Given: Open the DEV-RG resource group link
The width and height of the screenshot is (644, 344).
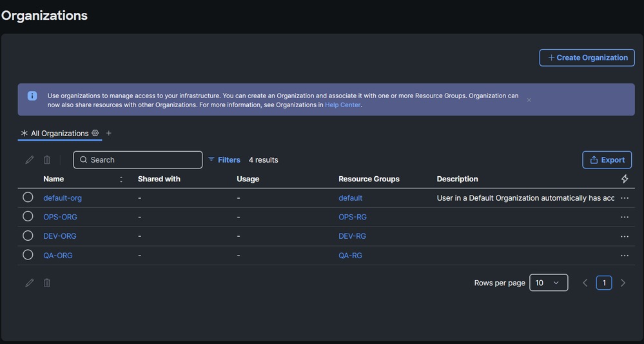Looking at the screenshot, I should tap(352, 236).
